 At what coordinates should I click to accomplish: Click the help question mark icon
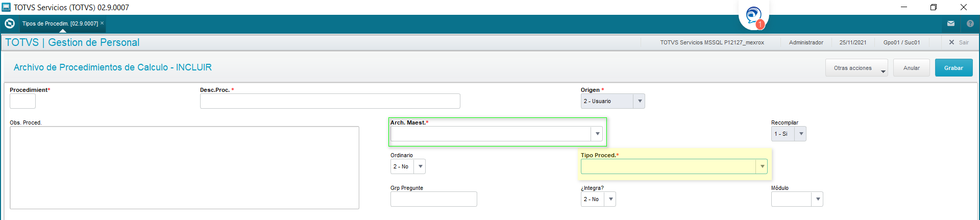point(970,23)
